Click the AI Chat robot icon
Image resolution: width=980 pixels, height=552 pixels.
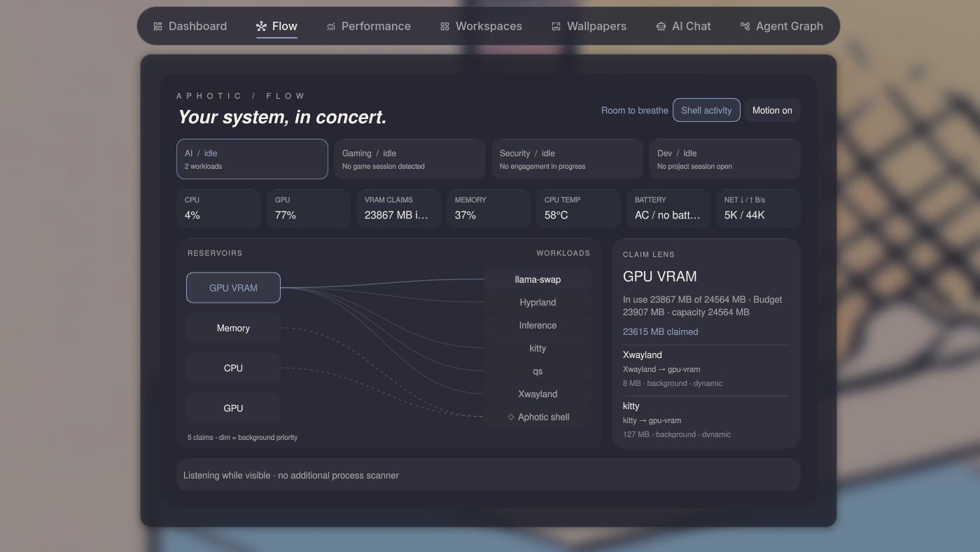661,27
